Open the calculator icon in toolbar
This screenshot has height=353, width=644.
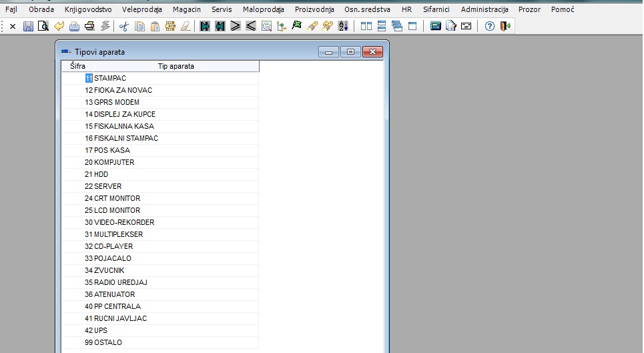click(436, 27)
